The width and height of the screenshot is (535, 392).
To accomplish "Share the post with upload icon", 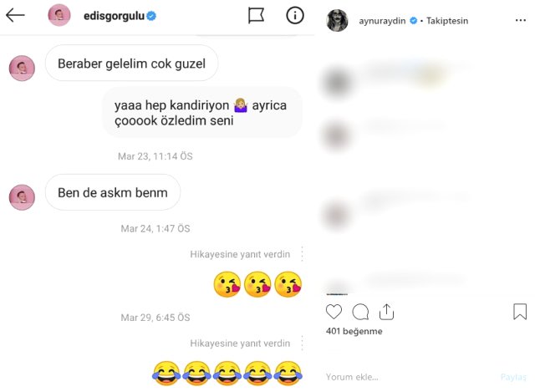I will 386,312.
